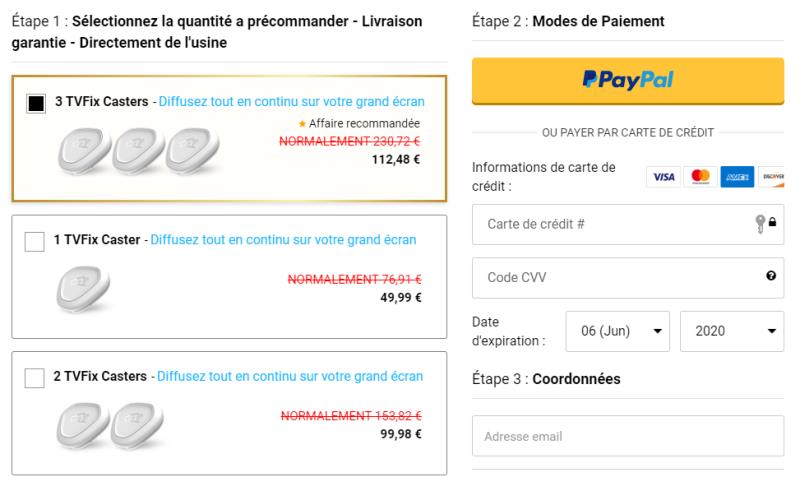Pay with the PayPal button
800x477 pixels.
[628, 80]
